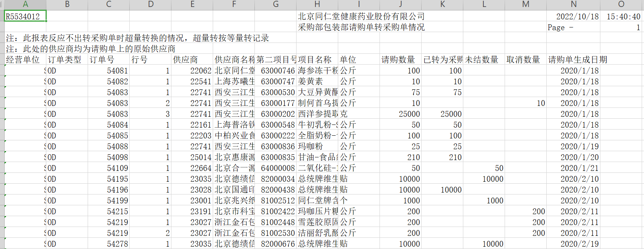Viewport: 644px width, 249px height.
Task: Click column header G
Action: (276, 4)
